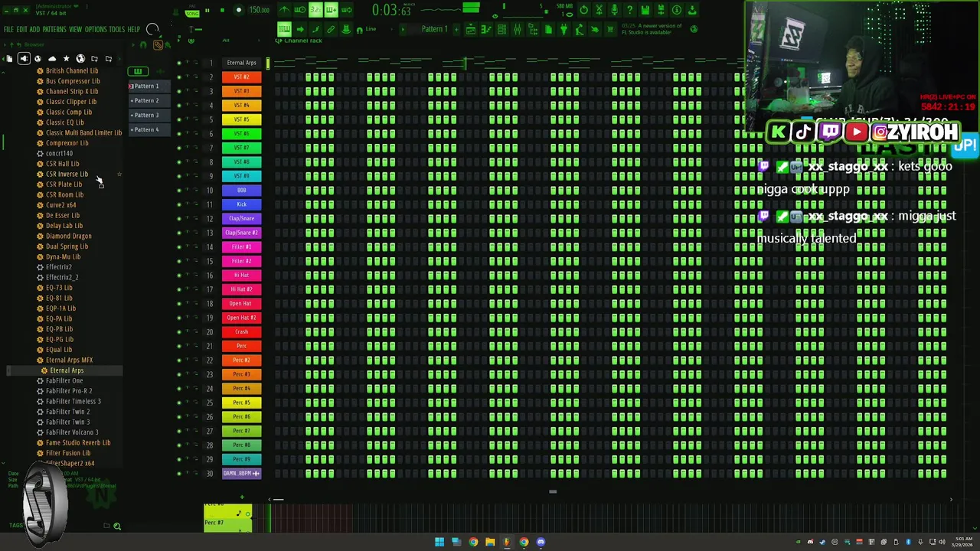The width and height of the screenshot is (980, 551).
Task: Select FabFilter Pro-R 2 in browser
Action: (68, 391)
